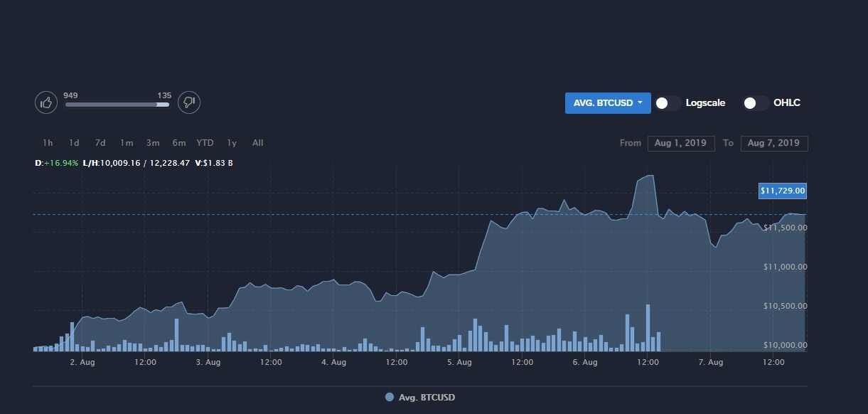Image resolution: width=868 pixels, height=414 pixels.
Task: Select the 6m range button
Action: (179, 142)
